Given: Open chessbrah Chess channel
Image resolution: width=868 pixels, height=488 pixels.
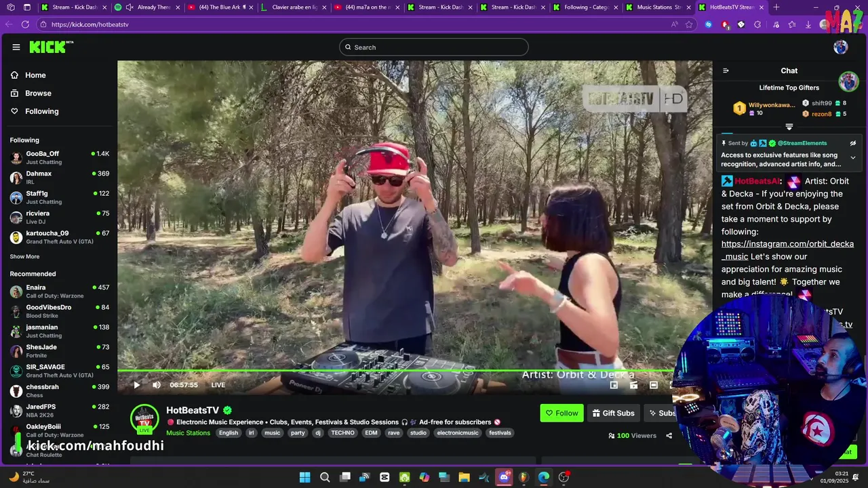Looking at the screenshot, I should pos(60,390).
